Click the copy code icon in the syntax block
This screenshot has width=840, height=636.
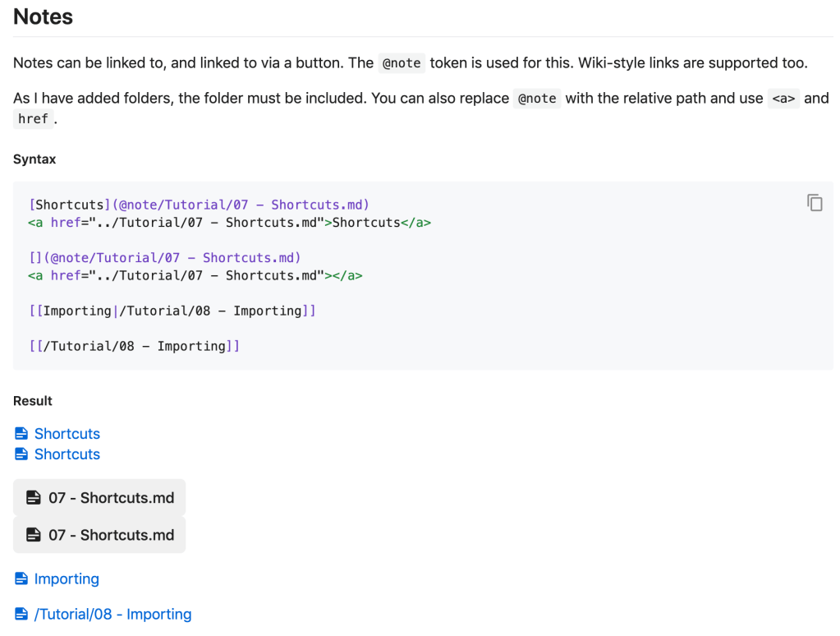tap(815, 203)
